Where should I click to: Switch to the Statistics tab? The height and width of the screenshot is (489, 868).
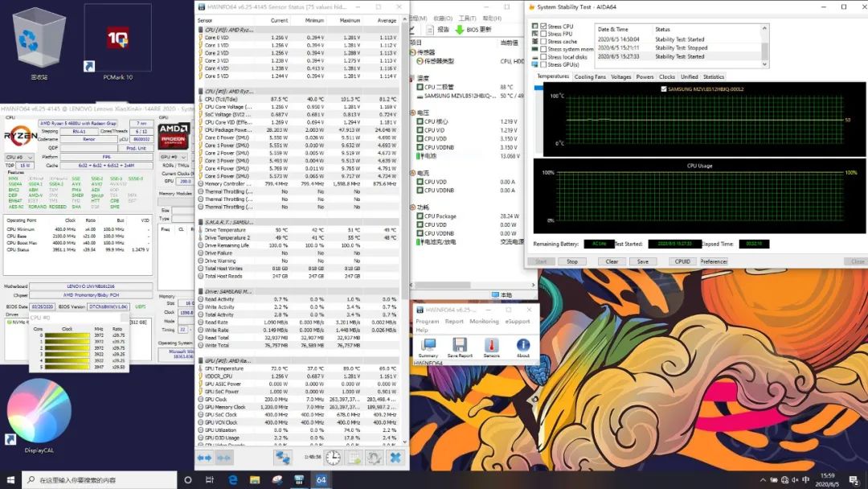point(714,77)
